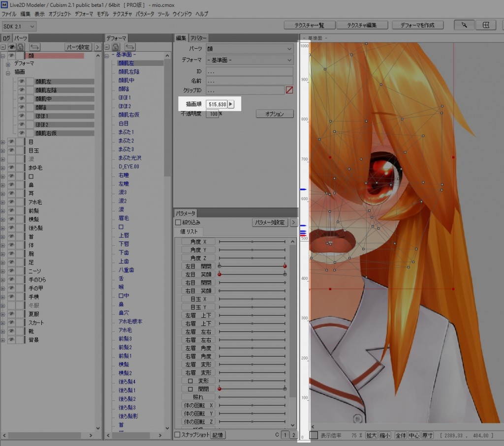Click the デフォーマを作成 button

tap(417, 25)
